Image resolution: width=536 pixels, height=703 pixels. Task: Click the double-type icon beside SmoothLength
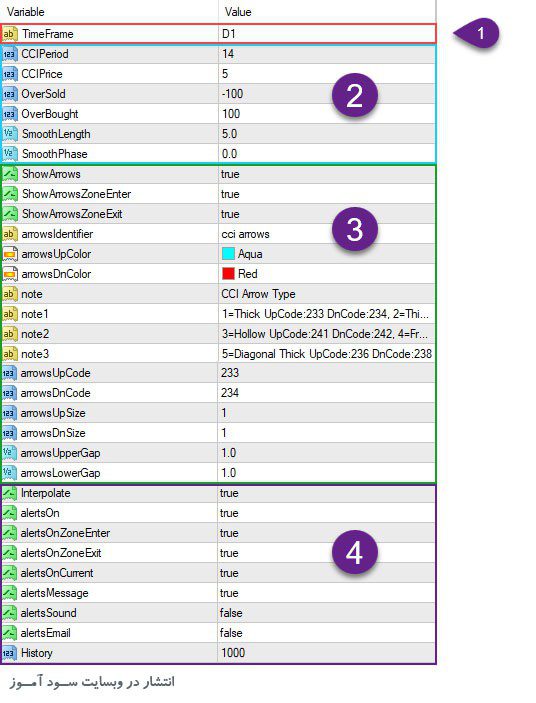point(9,134)
